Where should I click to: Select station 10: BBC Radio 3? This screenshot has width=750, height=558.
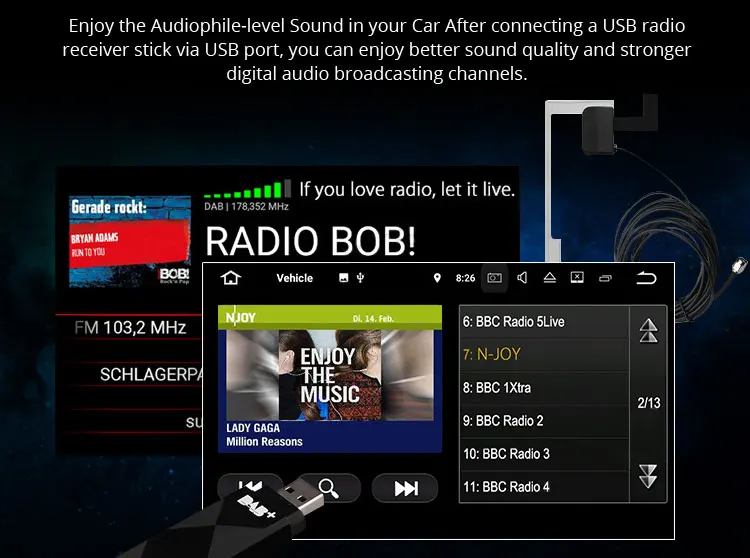click(x=544, y=454)
